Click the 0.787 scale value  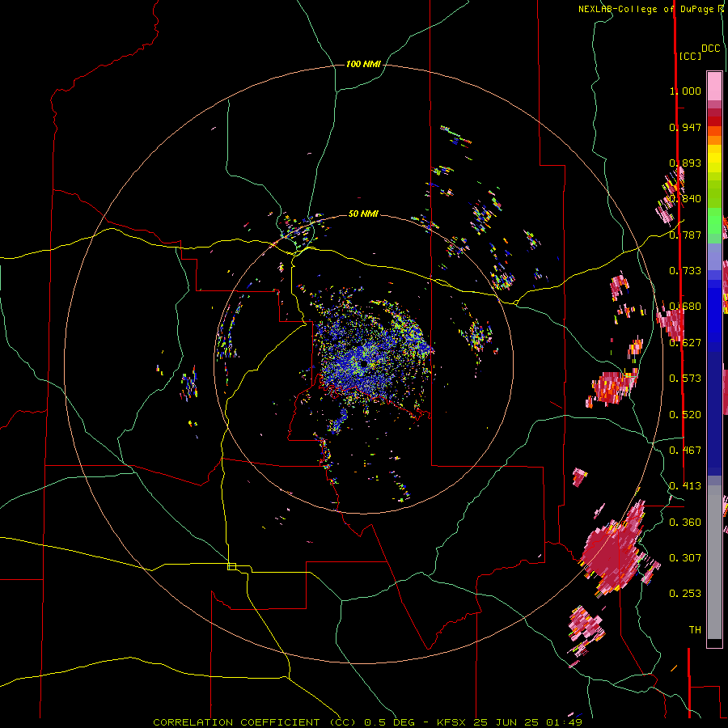point(685,235)
